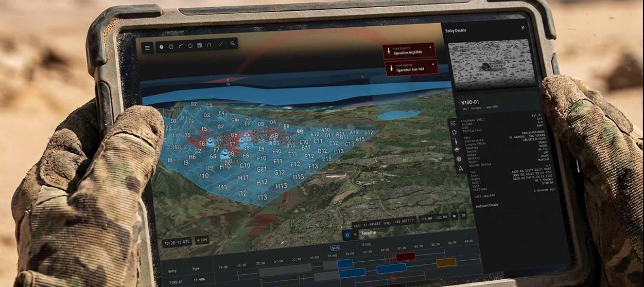Click the Timeline label
This screenshot has height=287, width=644.
click(368, 233)
